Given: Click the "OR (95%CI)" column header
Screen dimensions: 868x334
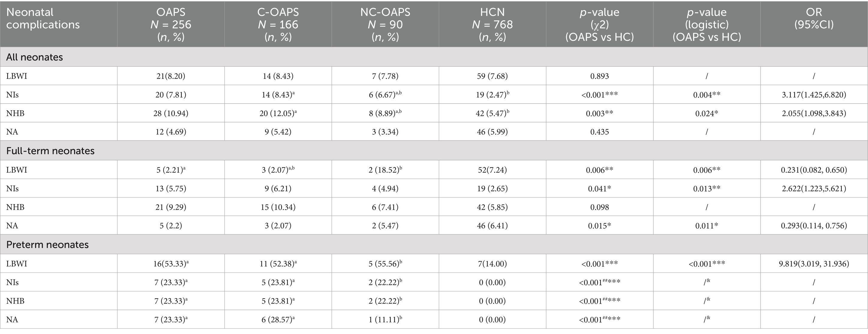Looking at the screenshot, I should click(814, 19).
